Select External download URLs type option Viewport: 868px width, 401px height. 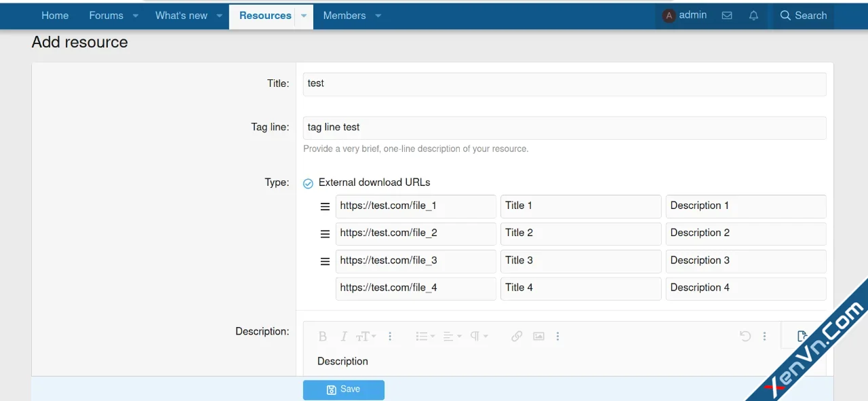pyautogui.click(x=308, y=183)
